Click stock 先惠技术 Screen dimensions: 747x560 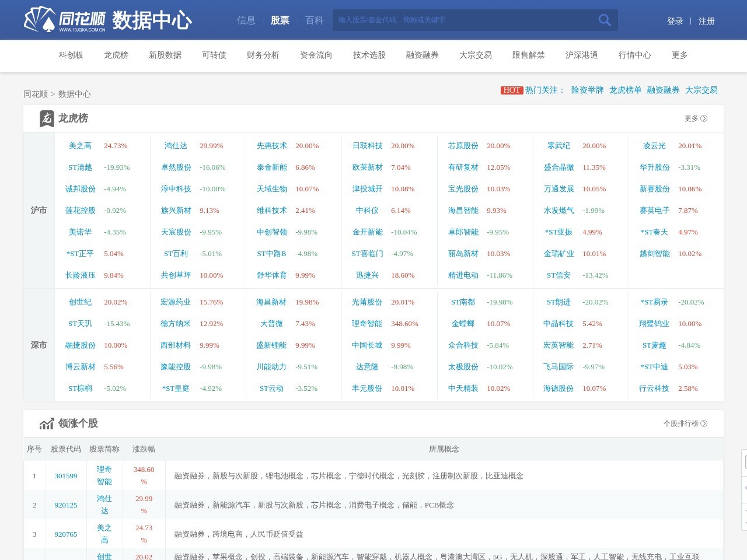coord(272,146)
